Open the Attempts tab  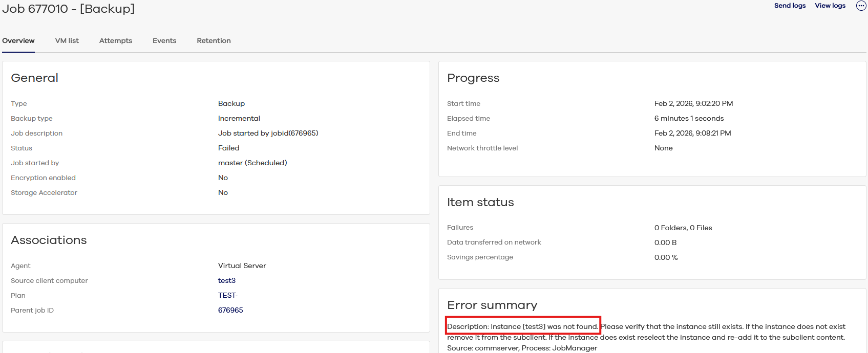tap(116, 40)
